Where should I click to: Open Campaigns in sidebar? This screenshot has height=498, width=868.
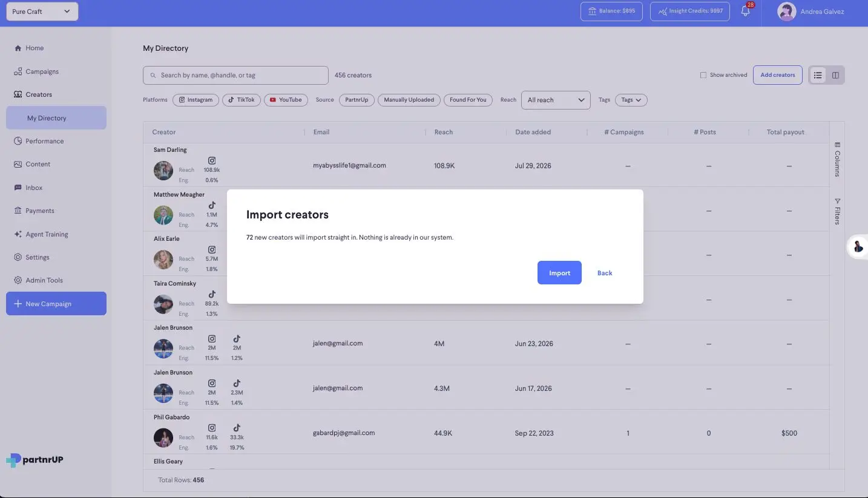[x=42, y=71]
